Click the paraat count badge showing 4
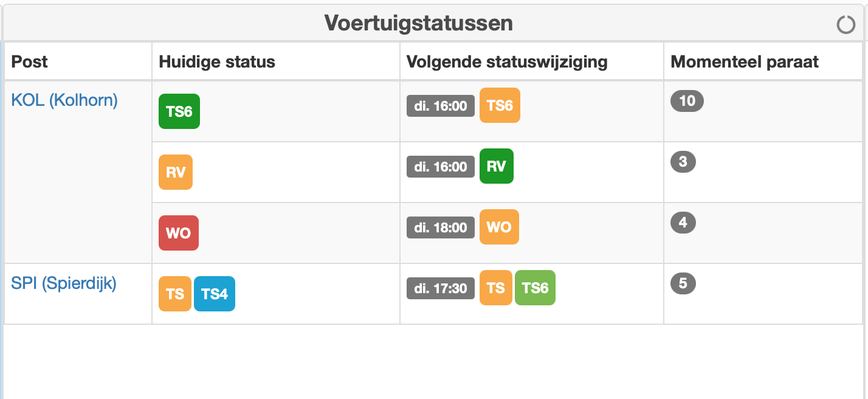 (x=683, y=223)
